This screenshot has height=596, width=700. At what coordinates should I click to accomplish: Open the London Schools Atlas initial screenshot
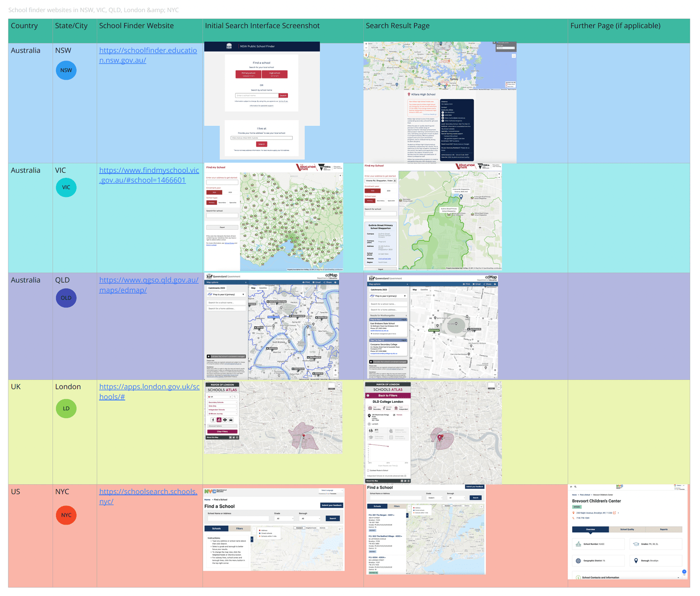click(x=273, y=418)
